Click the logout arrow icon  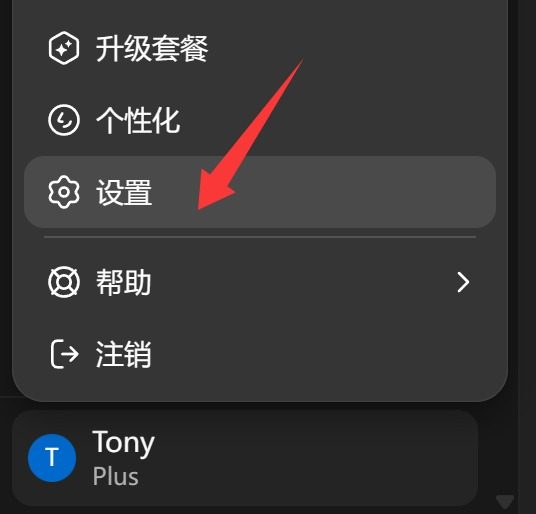65,354
